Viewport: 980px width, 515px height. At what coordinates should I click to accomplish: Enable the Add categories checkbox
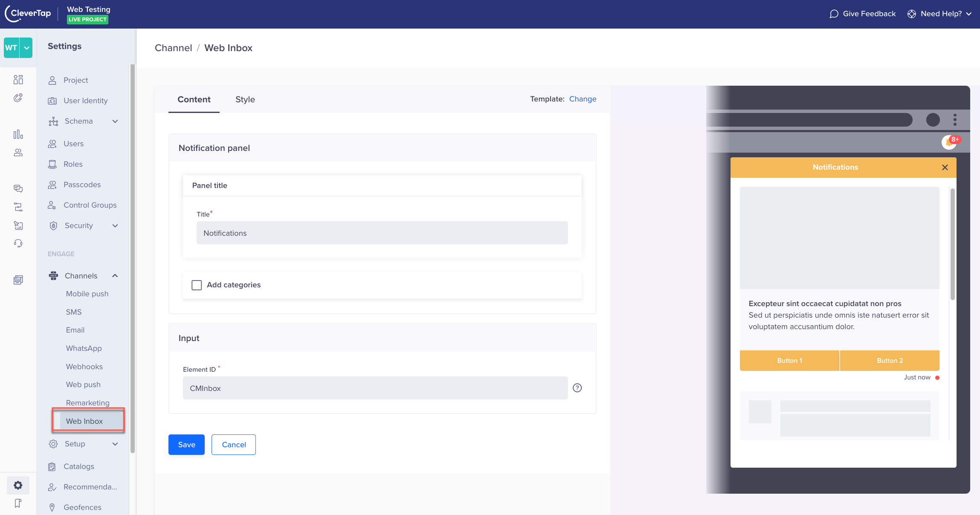click(197, 285)
